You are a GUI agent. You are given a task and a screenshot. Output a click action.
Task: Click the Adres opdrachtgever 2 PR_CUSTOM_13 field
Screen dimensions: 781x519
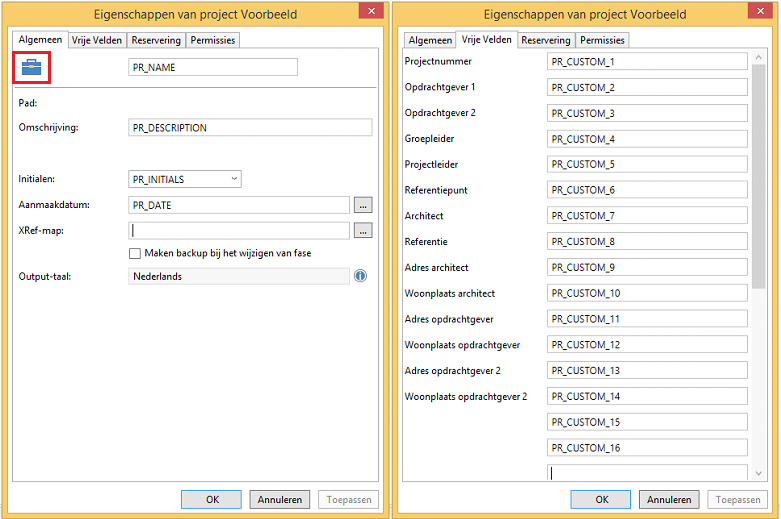pos(647,371)
